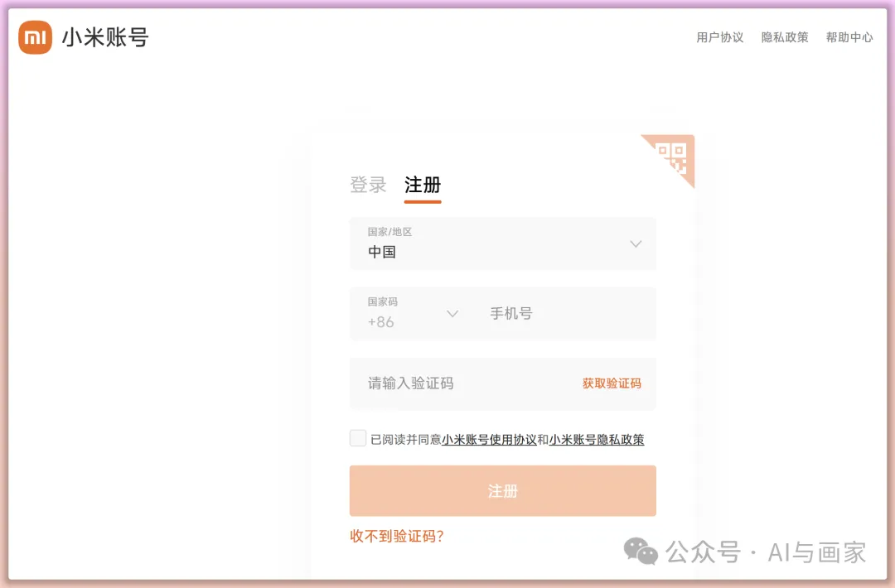The image size is (895, 588).
Task: Open the 登录 tab
Action: point(368,185)
